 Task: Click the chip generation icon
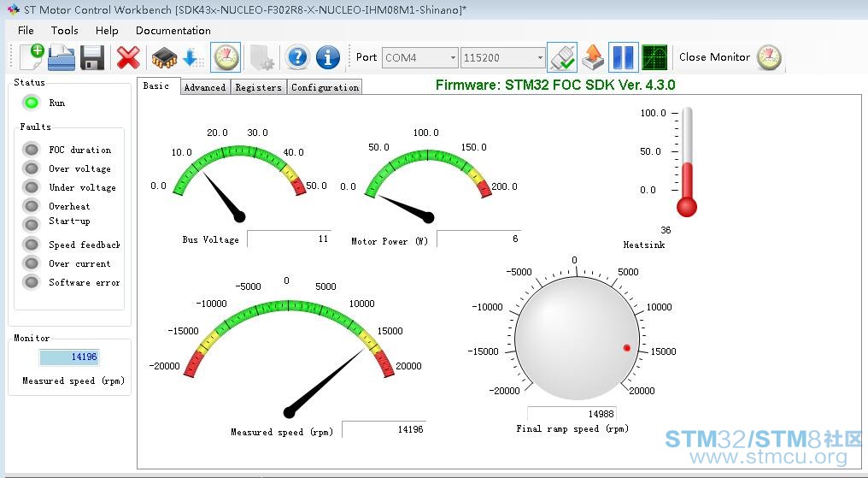164,57
